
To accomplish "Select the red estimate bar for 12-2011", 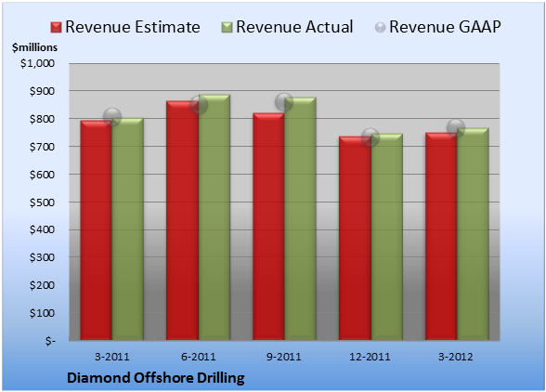I will 355,239.
